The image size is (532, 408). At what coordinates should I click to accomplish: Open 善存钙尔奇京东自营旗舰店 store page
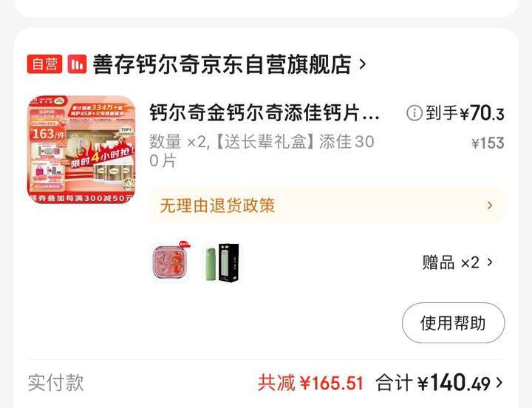(222, 64)
